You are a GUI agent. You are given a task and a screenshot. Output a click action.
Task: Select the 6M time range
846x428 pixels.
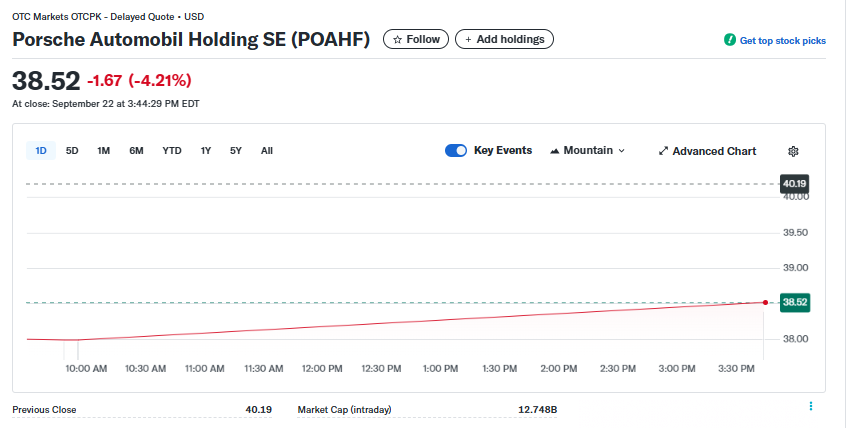click(x=137, y=151)
